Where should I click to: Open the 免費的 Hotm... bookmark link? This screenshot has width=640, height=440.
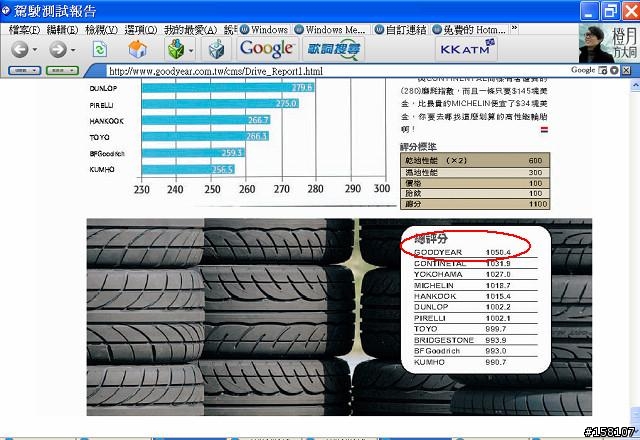click(x=469, y=29)
